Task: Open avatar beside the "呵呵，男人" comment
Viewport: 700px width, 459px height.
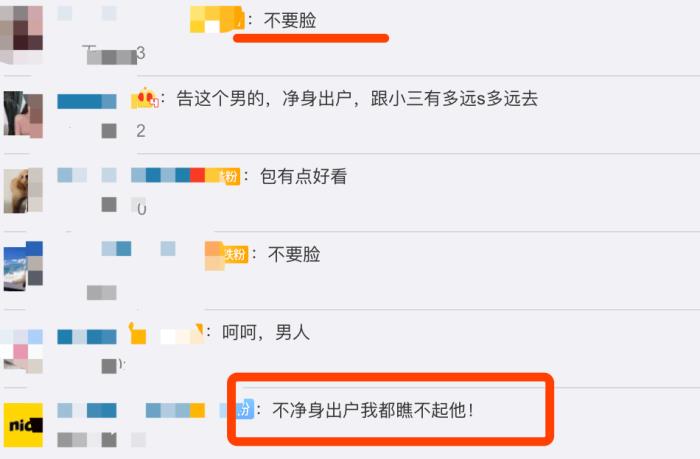Action: pyautogui.click(x=22, y=351)
